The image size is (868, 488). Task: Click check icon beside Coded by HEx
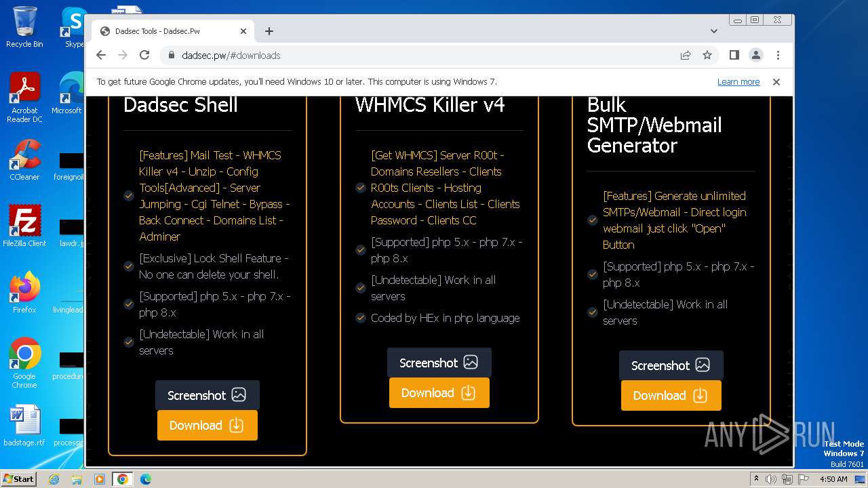pos(361,318)
